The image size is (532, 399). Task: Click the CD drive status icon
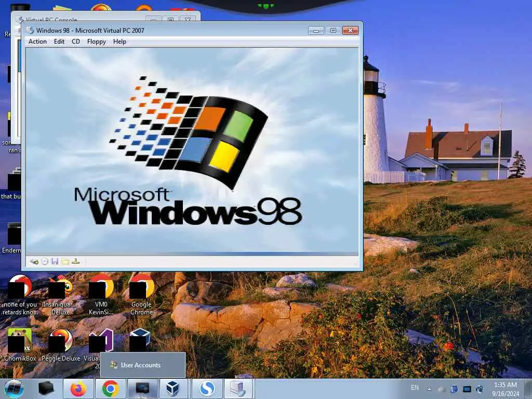(45, 262)
